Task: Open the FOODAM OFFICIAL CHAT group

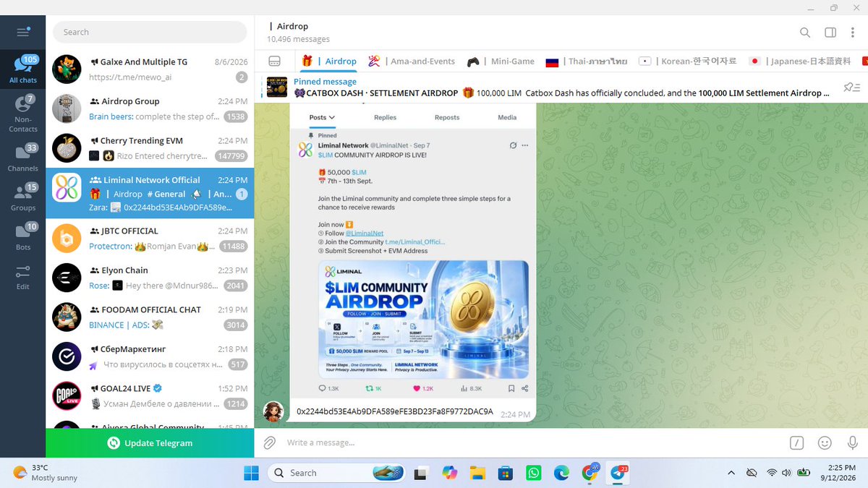Action: [x=150, y=317]
